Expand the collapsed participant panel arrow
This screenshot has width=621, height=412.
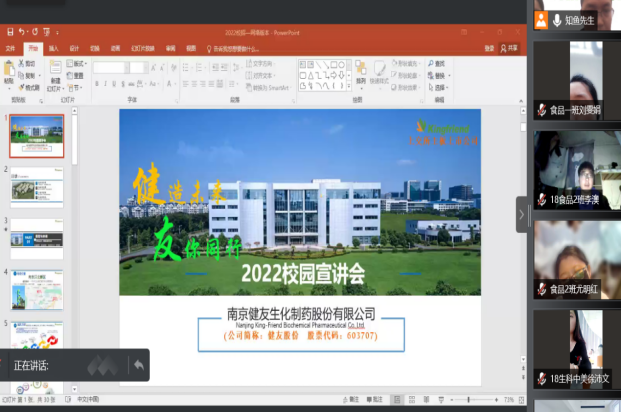[x=521, y=214]
